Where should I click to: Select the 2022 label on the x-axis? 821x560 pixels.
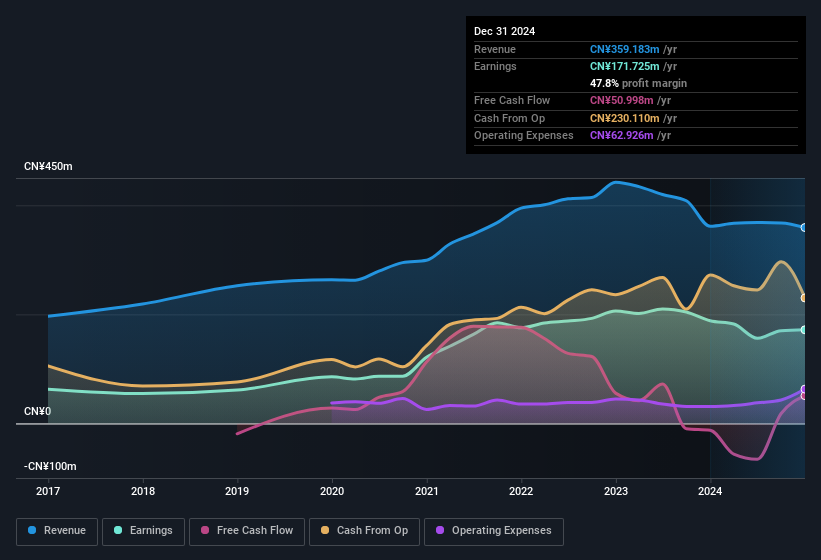click(521, 491)
